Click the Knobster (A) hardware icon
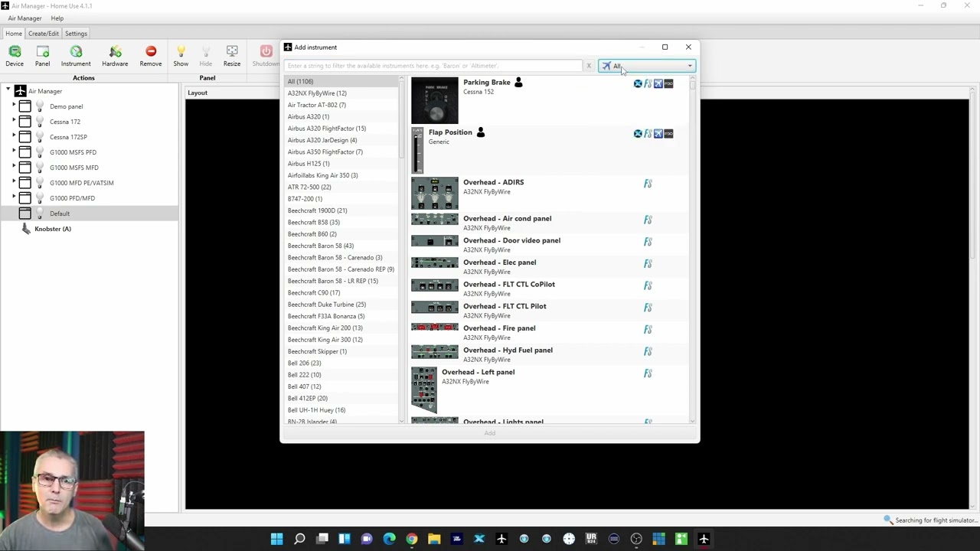This screenshot has width=980, height=551. coord(26,229)
